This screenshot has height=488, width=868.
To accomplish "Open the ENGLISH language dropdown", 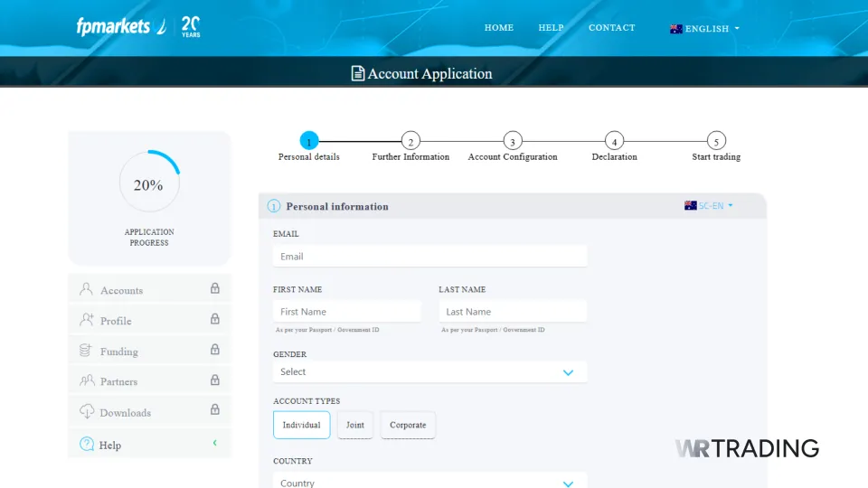I will 704,29.
